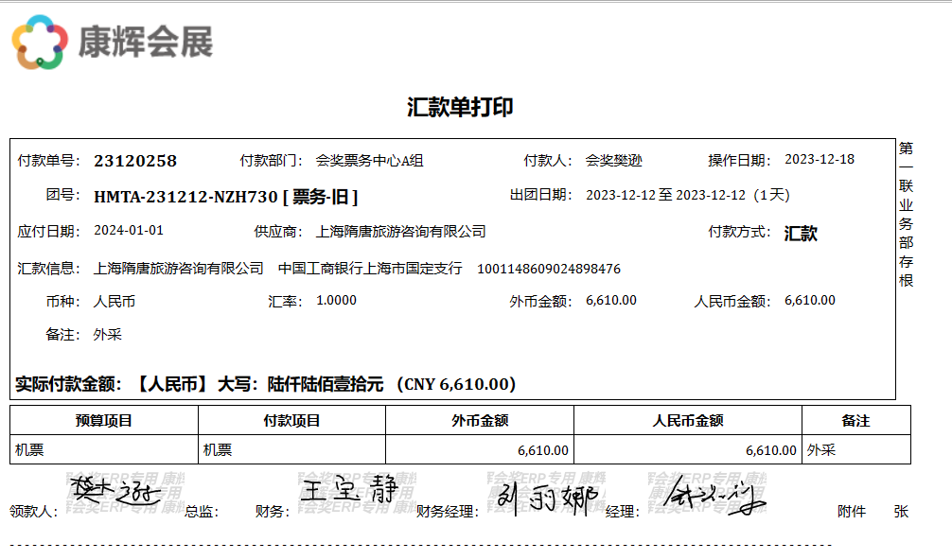Click the bold 汇款 payment method text
952x560 pixels.
[801, 234]
